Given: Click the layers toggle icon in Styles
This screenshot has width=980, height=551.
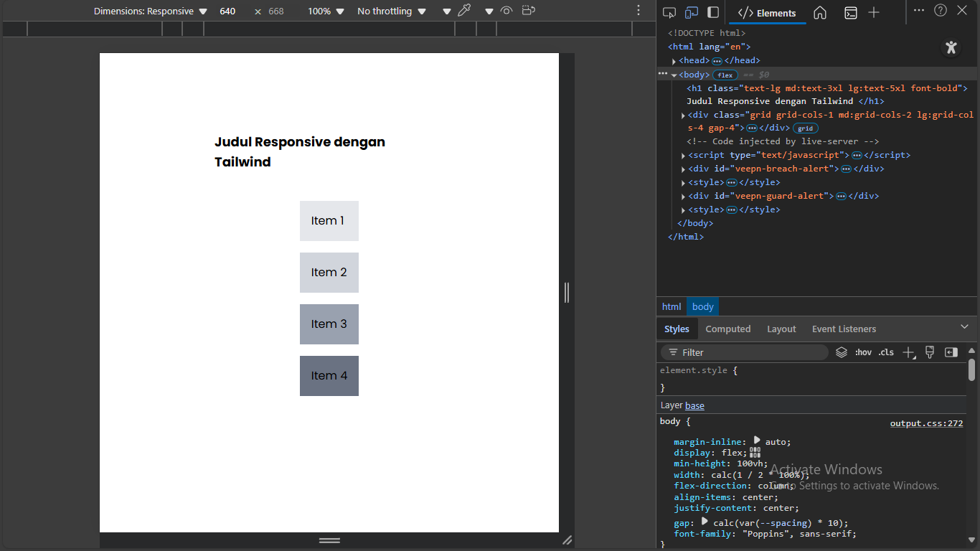Looking at the screenshot, I should (x=842, y=352).
